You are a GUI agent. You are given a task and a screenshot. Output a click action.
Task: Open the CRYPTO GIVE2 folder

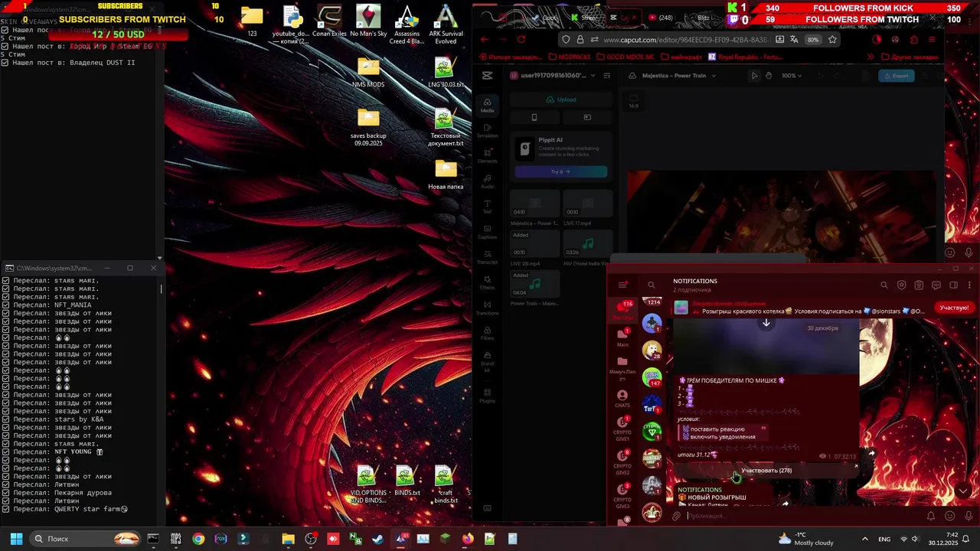(x=622, y=464)
